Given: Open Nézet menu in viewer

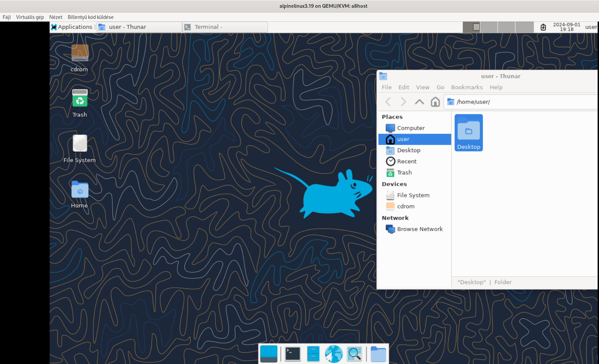Looking at the screenshot, I should pyautogui.click(x=56, y=17).
